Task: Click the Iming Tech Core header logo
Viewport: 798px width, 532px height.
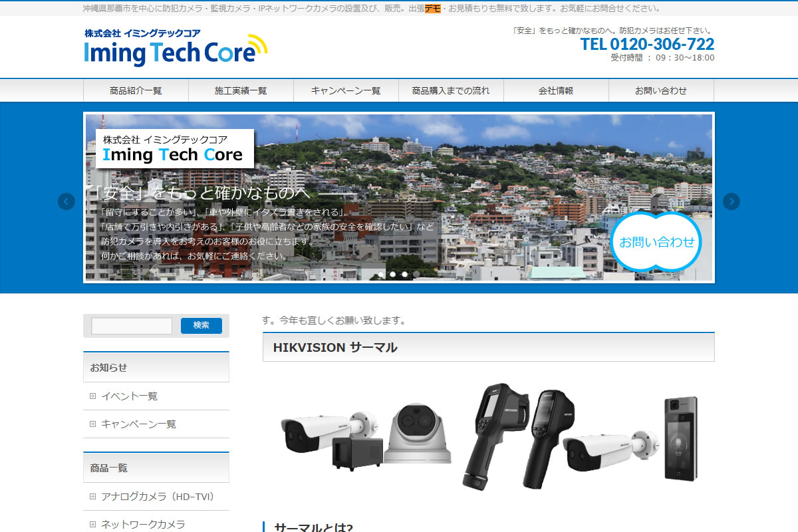Action: (x=176, y=48)
